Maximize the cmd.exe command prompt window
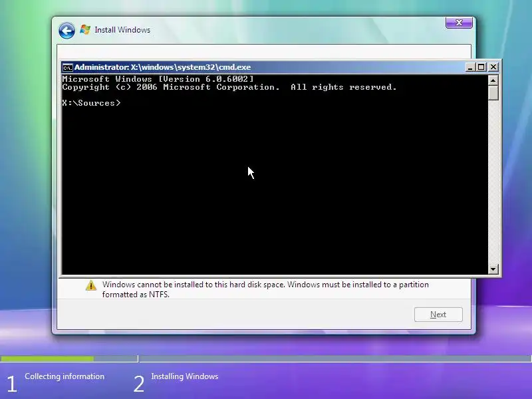The width and height of the screenshot is (532, 399). pyautogui.click(x=481, y=67)
